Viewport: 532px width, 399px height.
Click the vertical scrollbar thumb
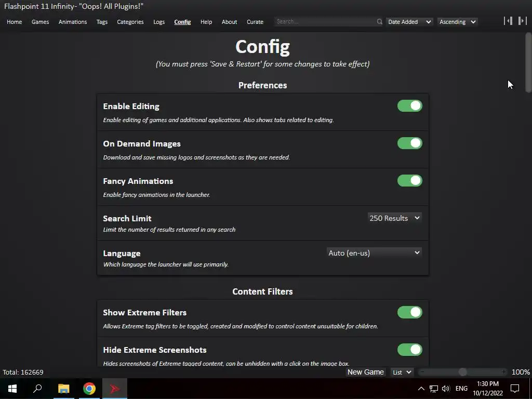528,62
